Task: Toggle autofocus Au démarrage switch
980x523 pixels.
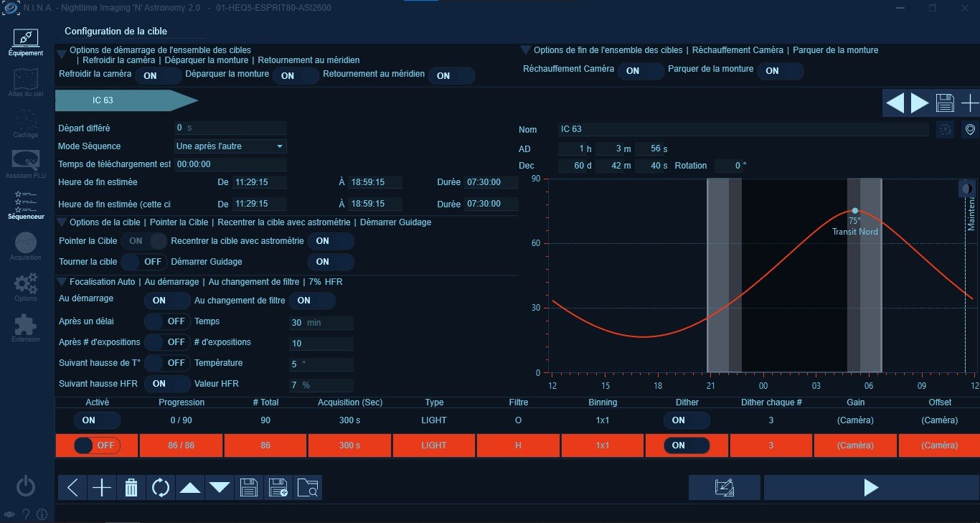Action: tap(168, 301)
